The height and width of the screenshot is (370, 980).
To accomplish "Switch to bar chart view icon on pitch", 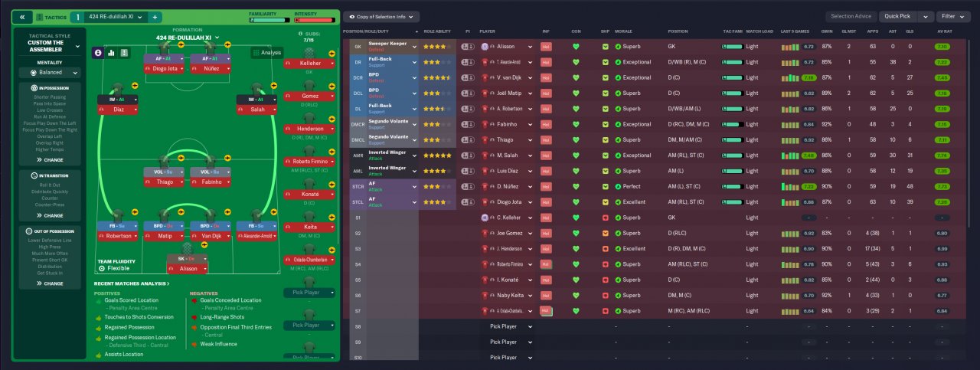I will click(x=111, y=53).
